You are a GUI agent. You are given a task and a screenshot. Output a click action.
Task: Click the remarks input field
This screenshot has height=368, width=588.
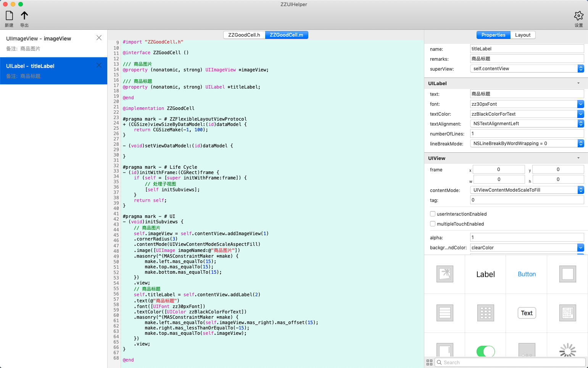[x=527, y=59]
